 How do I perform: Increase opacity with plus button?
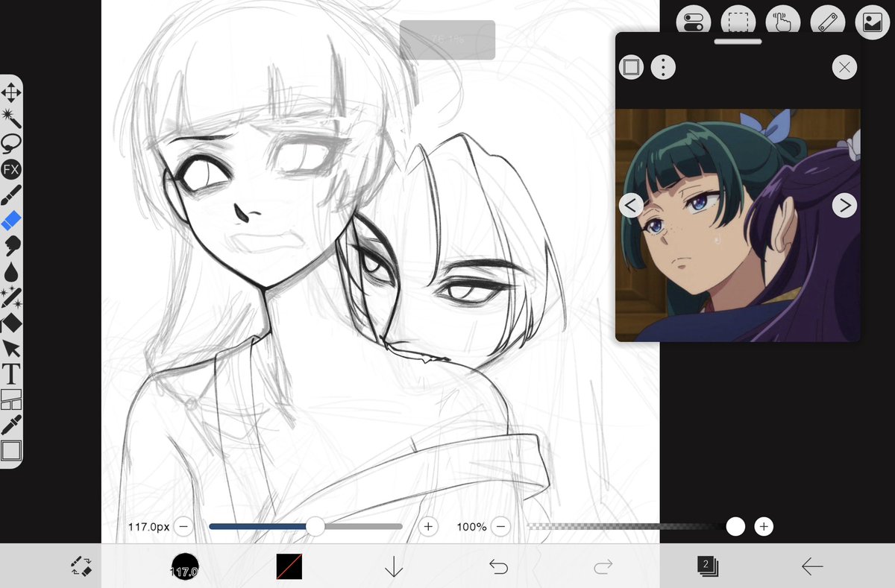coord(764,527)
